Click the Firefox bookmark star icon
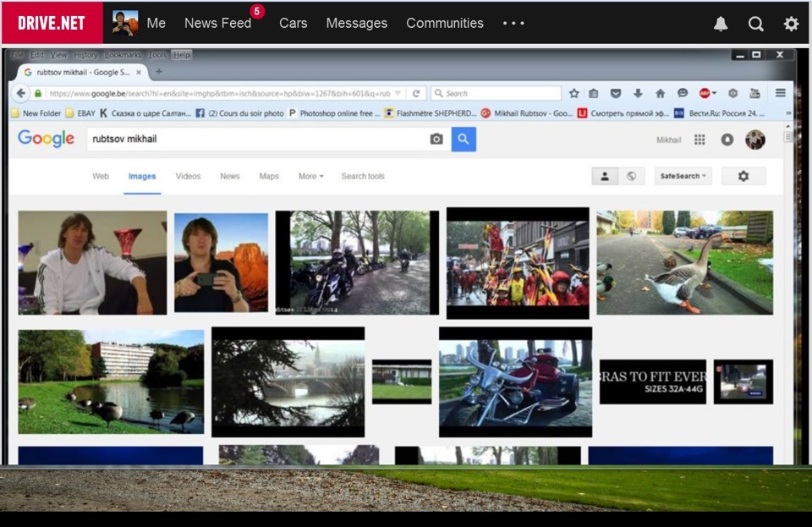Screen dimensions: 812x527 pyautogui.click(x=574, y=93)
